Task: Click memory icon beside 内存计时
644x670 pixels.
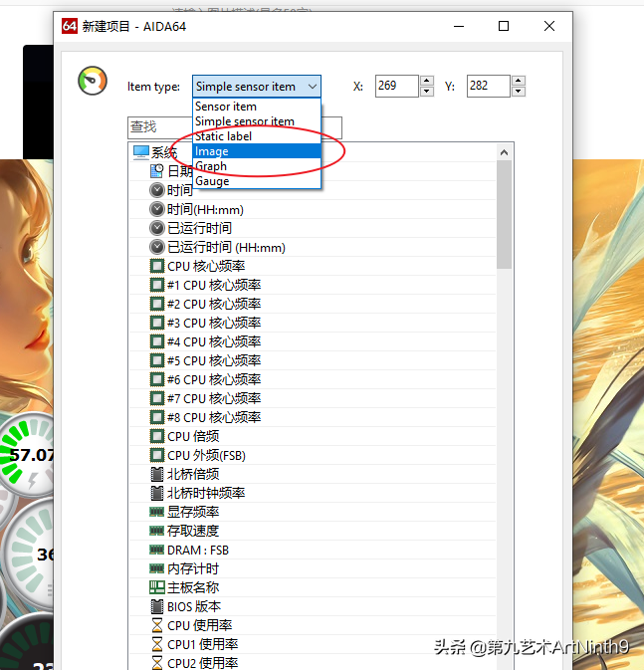Action: point(157,568)
